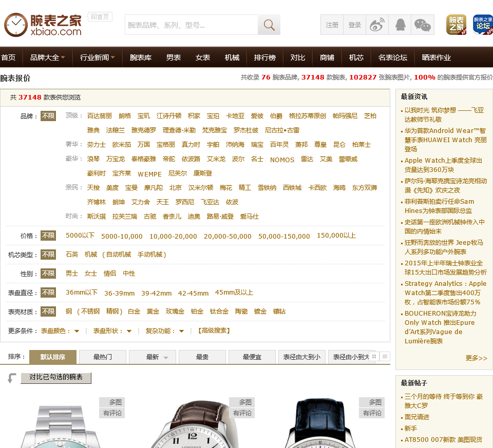The height and width of the screenshot is (448, 493).
Task: Click the 回首页 badge
Action: click(x=100, y=16)
